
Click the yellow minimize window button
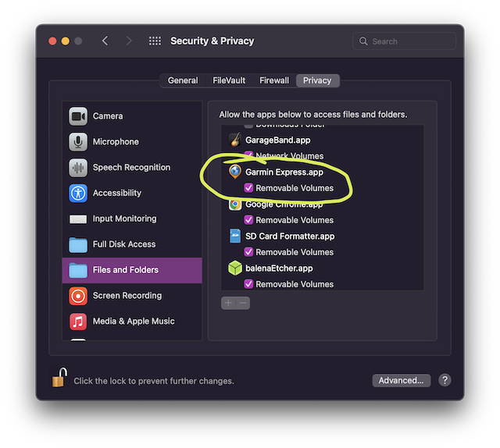[66, 41]
